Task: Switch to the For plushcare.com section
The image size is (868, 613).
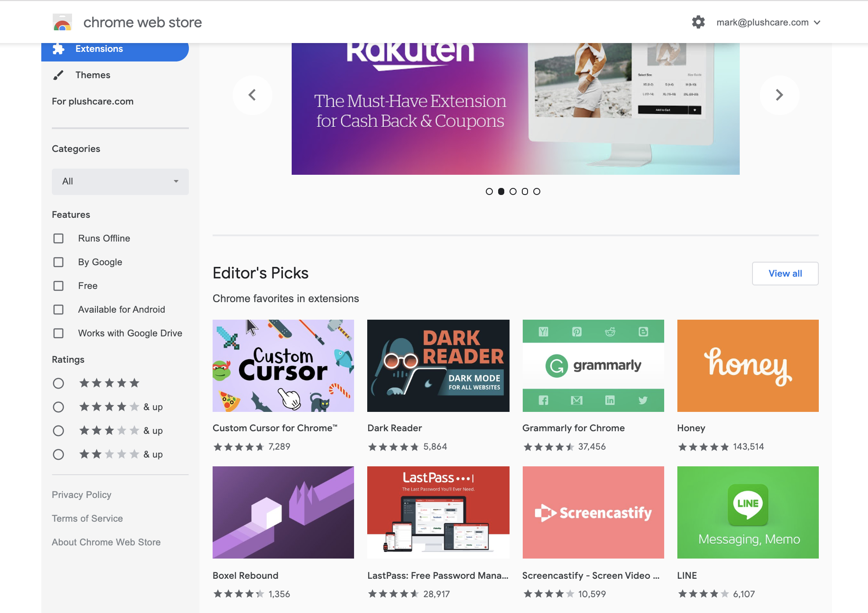Action: [92, 101]
